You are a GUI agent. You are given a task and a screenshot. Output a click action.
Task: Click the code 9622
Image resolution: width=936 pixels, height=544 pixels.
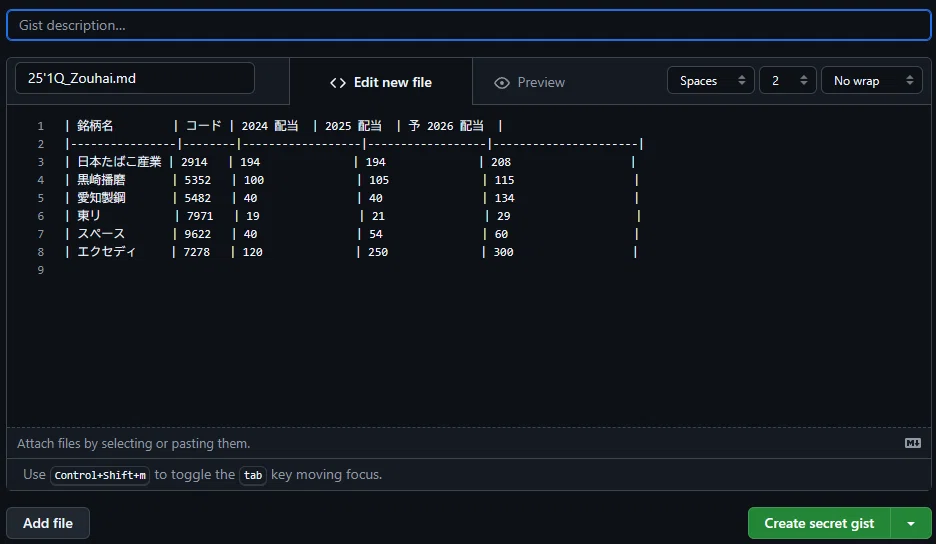[198, 234]
